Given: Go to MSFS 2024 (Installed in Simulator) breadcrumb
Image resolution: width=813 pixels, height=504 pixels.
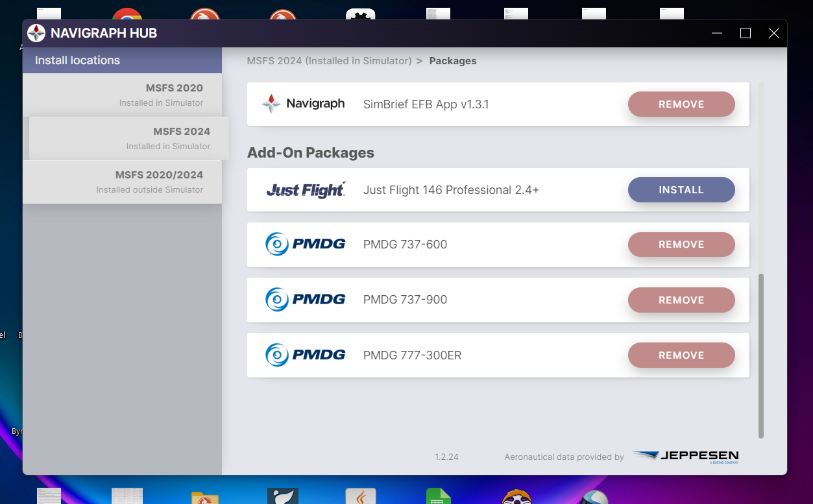Looking at the screenshot, I should [329, 61].
